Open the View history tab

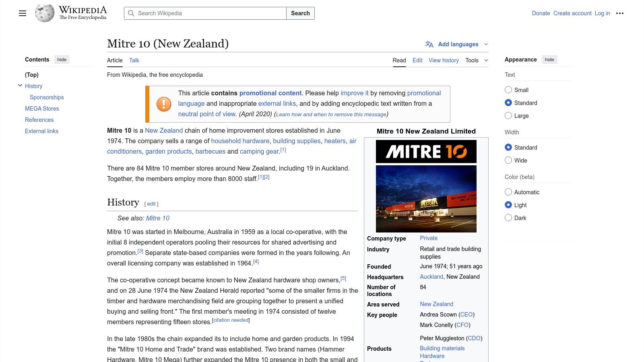click(x=444, y=60)
